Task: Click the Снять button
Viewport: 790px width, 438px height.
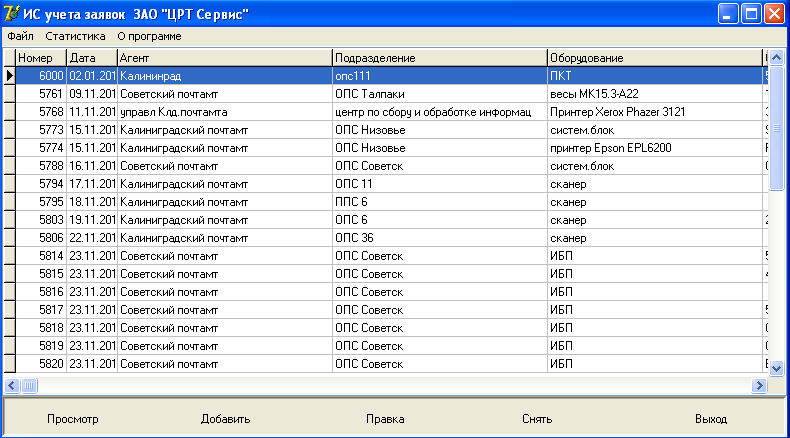Action: (x=537, y=419)
